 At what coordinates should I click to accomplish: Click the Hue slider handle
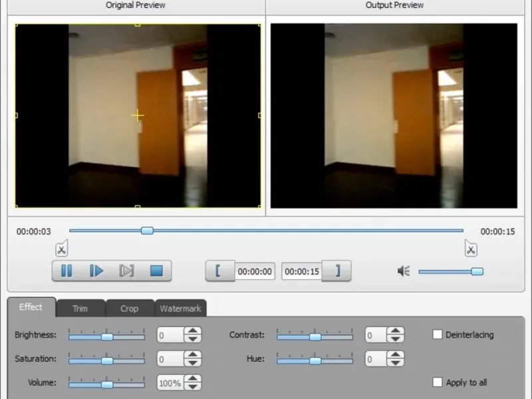(315, 360)
